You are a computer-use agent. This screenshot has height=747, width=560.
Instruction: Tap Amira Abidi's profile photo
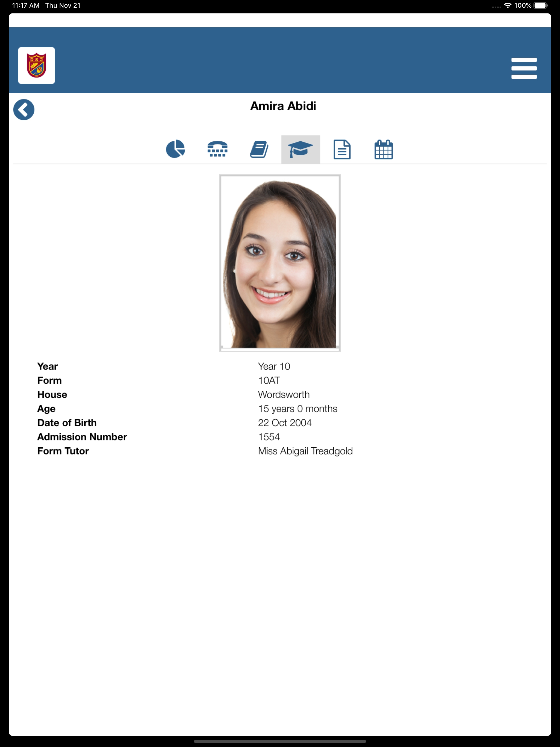[x=280, y=263]
